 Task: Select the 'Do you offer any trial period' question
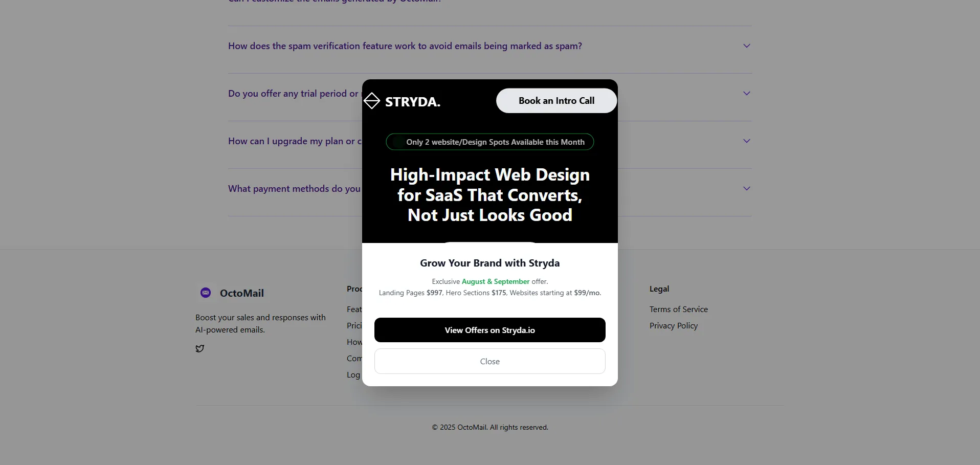(293, 94)
